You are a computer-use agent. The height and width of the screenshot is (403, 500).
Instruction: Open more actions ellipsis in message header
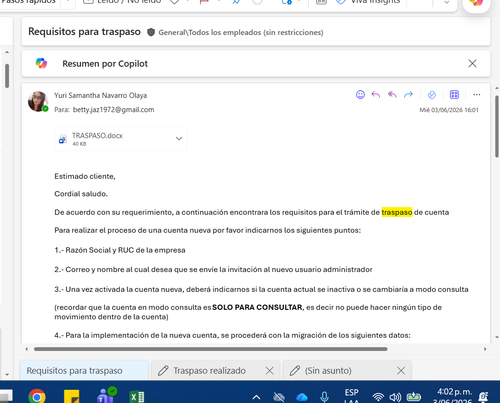click(477, 95)
